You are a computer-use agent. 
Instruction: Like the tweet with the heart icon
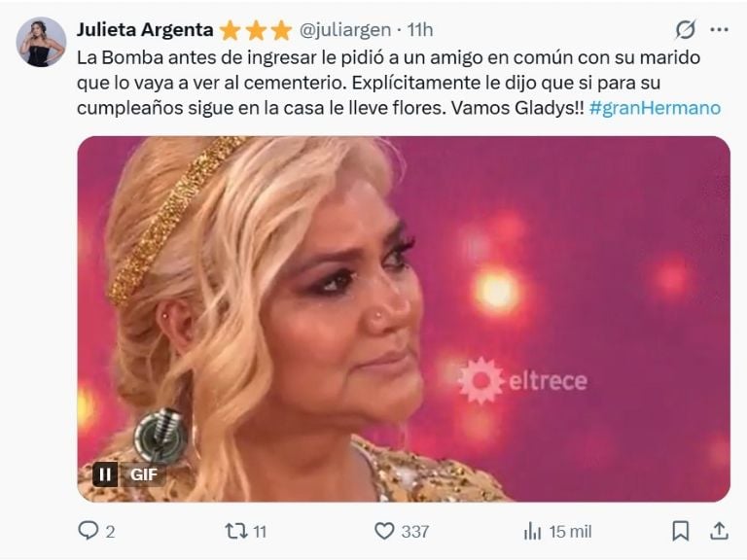[x=384, y=531]
